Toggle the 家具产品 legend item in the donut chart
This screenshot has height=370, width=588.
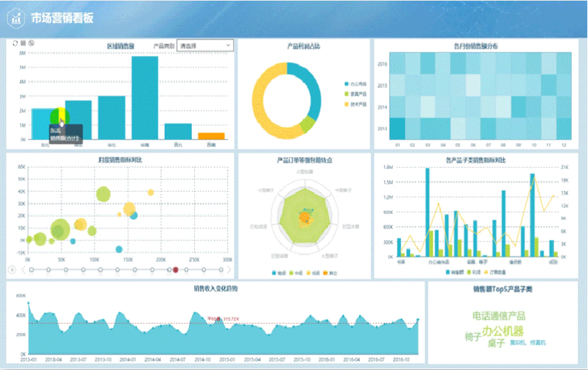[355, 94]
